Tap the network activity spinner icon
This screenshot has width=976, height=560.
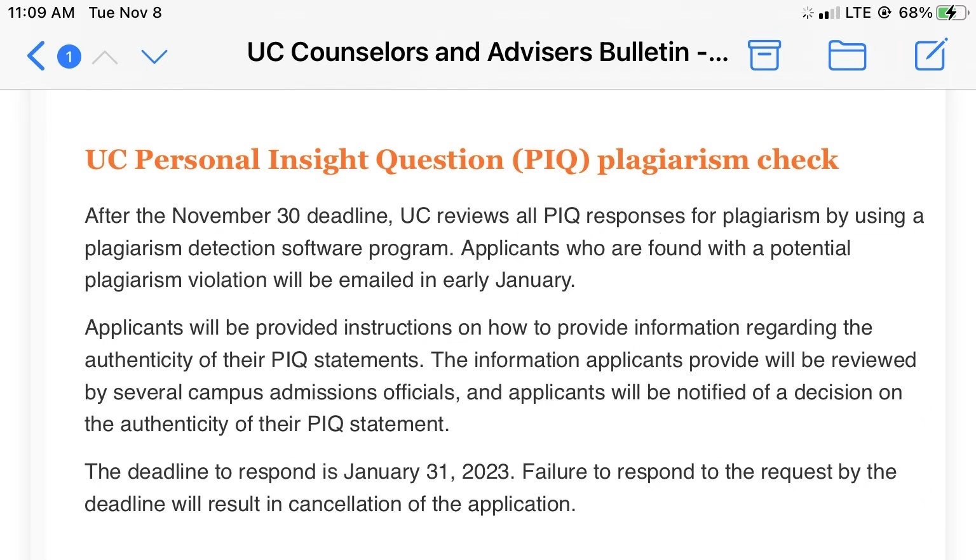(x=806, y=11)
